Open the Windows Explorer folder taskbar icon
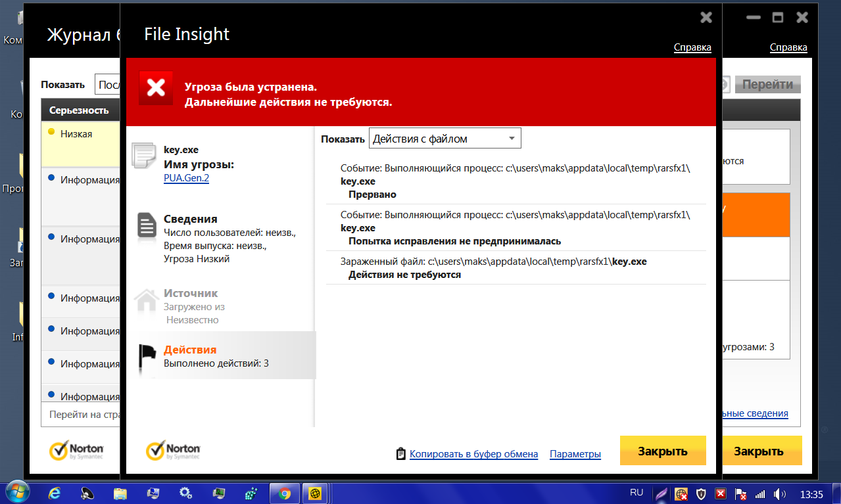The width and height of the screenshot is (841, 504). [x=120, y=493]
